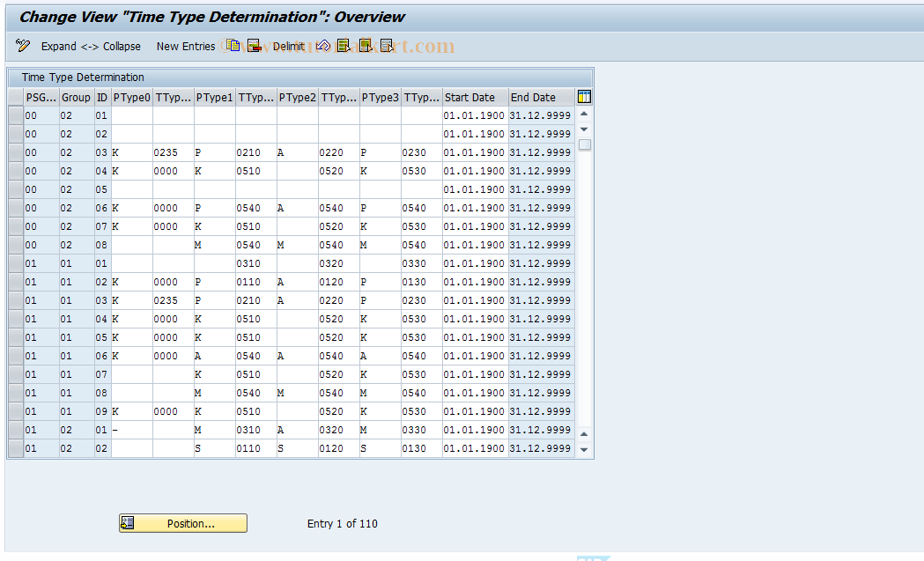Open table column configuration icon

click(x=584, y=97)
